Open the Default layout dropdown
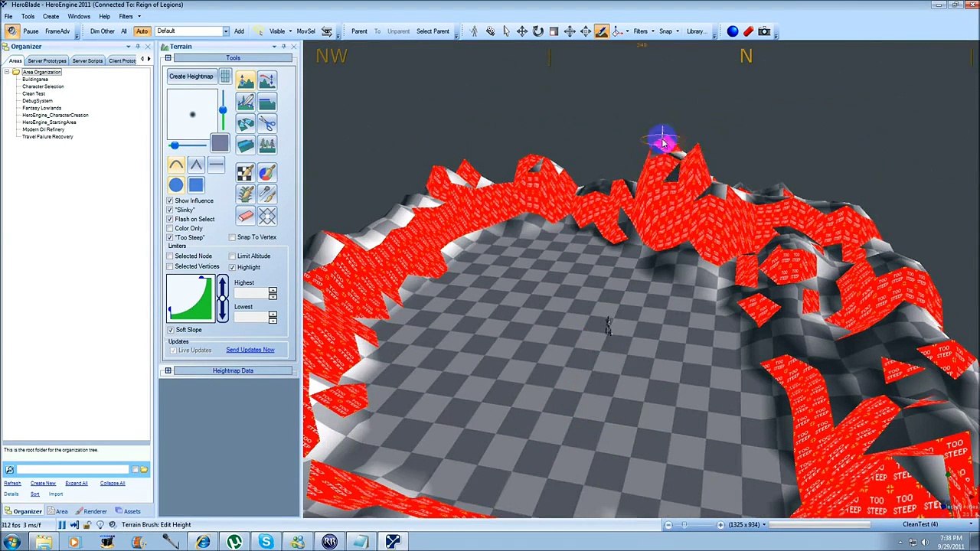Image resolution: width=980 pixels, height=551 pixels. pyautogui.click(x=226, y=31)
